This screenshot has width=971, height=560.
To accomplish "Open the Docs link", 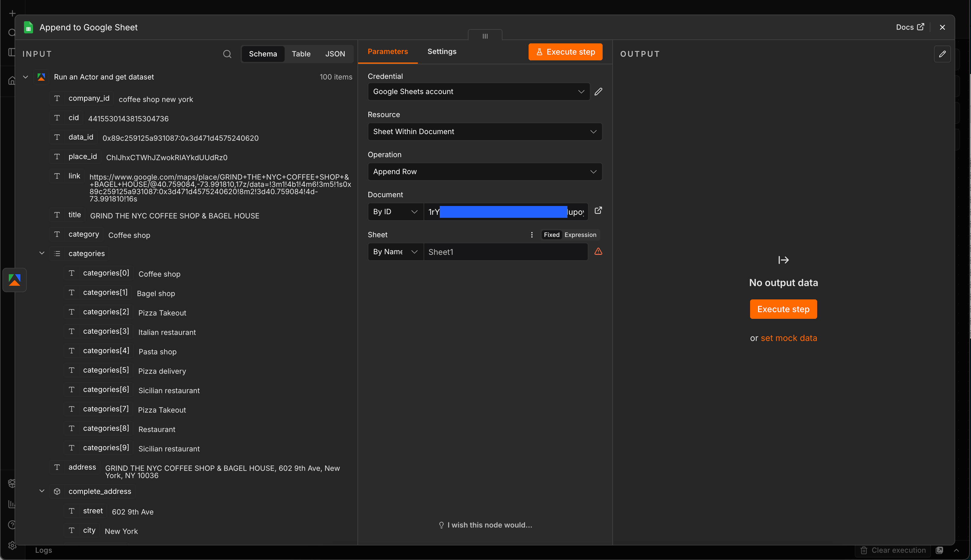I will pos(910,27).
